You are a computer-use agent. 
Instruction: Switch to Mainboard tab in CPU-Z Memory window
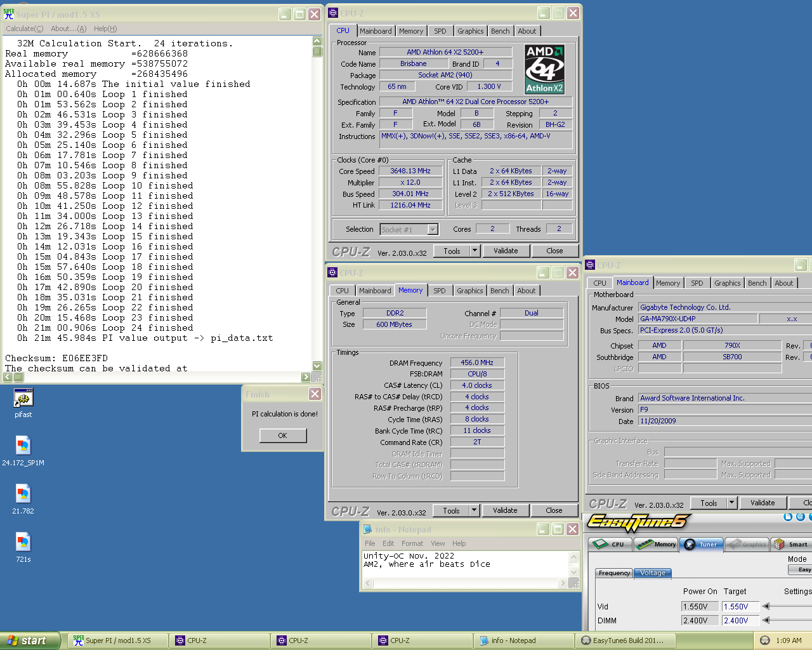[x=376, y=291]
